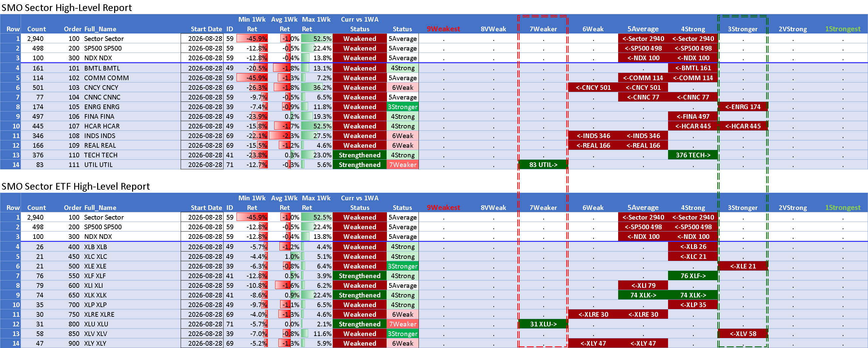Select the "XLU XLU" name cell
Viewport: 868px width, 348px height.
(x=96, y=324)
